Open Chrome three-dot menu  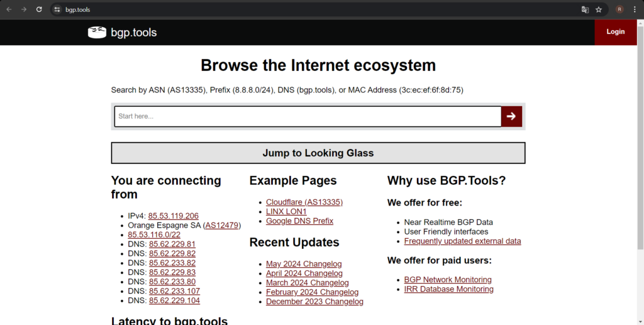tap(635, 9)
